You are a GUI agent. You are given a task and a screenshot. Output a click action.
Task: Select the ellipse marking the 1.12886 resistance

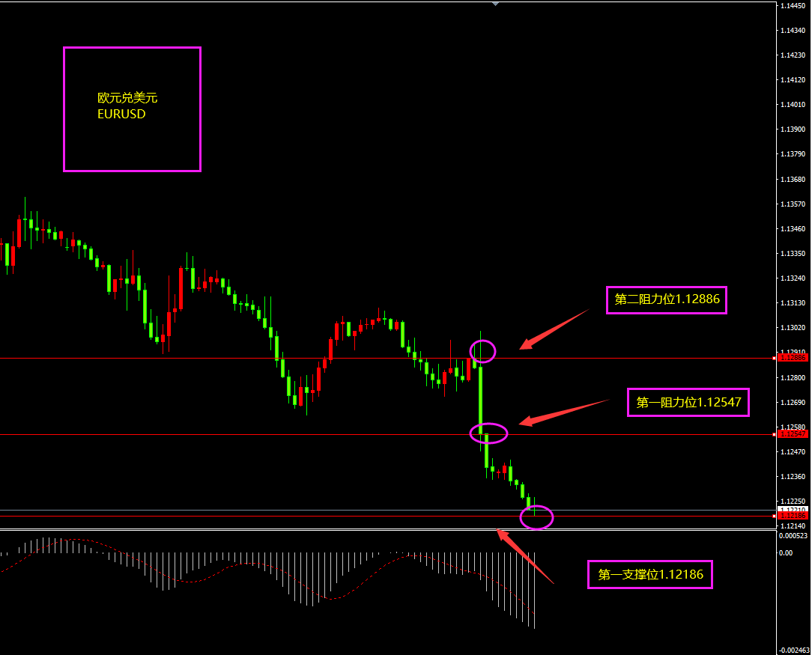click(x=482, y=350)
